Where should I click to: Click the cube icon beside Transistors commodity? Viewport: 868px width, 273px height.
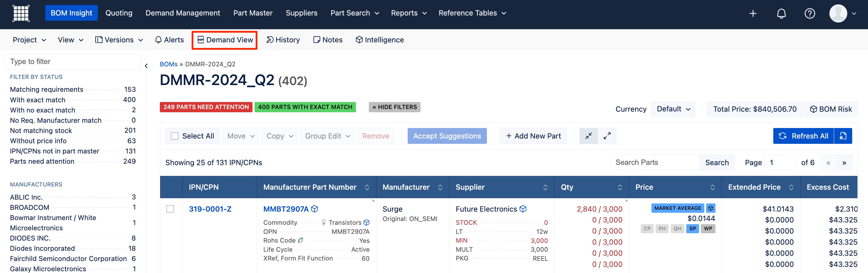pyautogui.click(x=366, y=222)
